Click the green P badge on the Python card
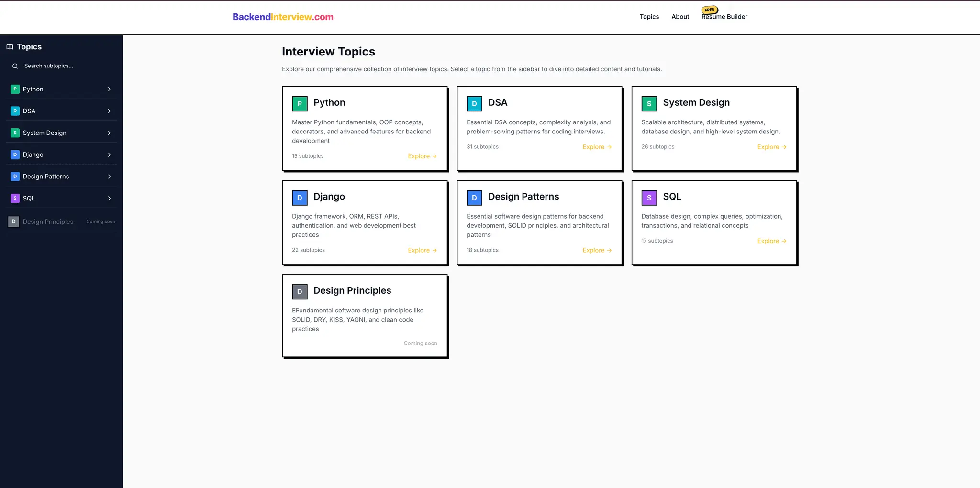This screenshot has height=488, width=980. (x=300, y=103)
